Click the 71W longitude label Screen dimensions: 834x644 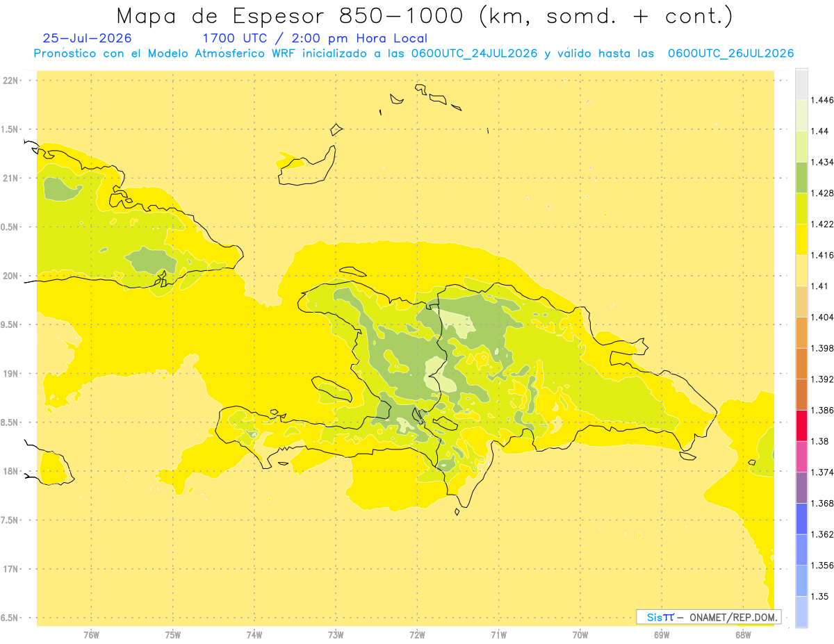click(498, 634)
